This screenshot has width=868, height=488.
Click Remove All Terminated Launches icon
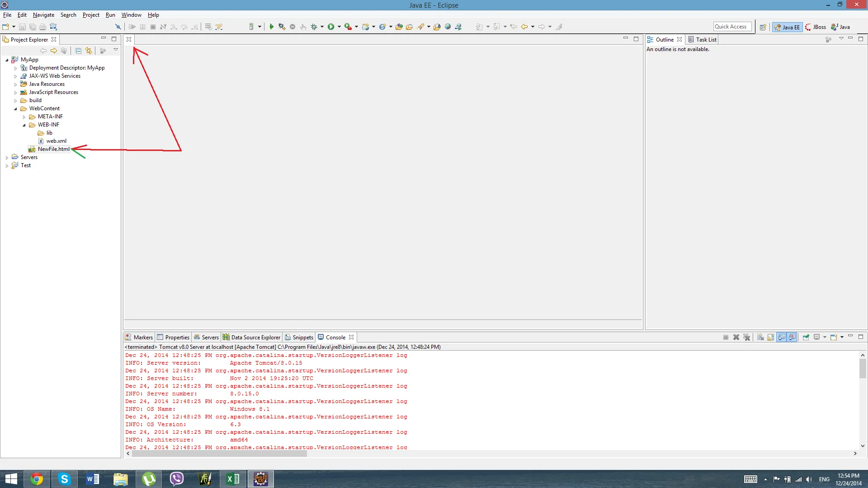pos(746,338)
